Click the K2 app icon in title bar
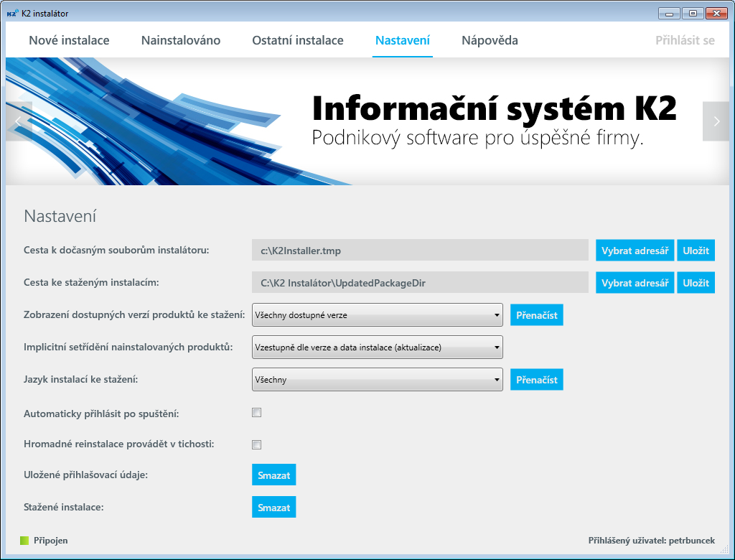 13,13
